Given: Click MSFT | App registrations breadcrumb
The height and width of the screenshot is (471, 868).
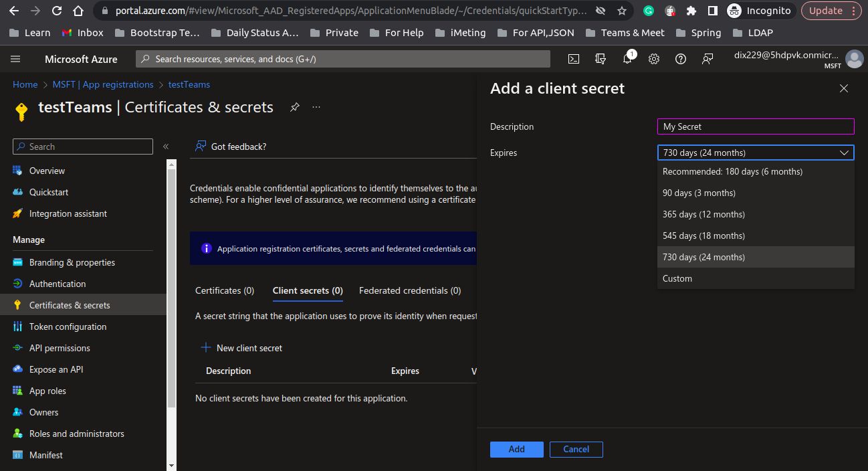Looking at the screenshot, I should click(x=103, y=84).
